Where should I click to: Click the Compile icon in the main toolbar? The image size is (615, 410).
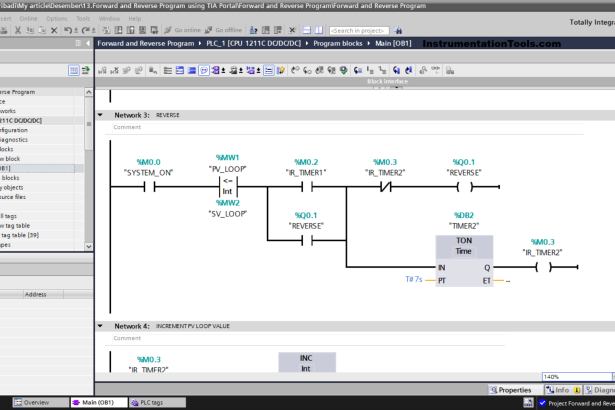(x=106, y=30)
